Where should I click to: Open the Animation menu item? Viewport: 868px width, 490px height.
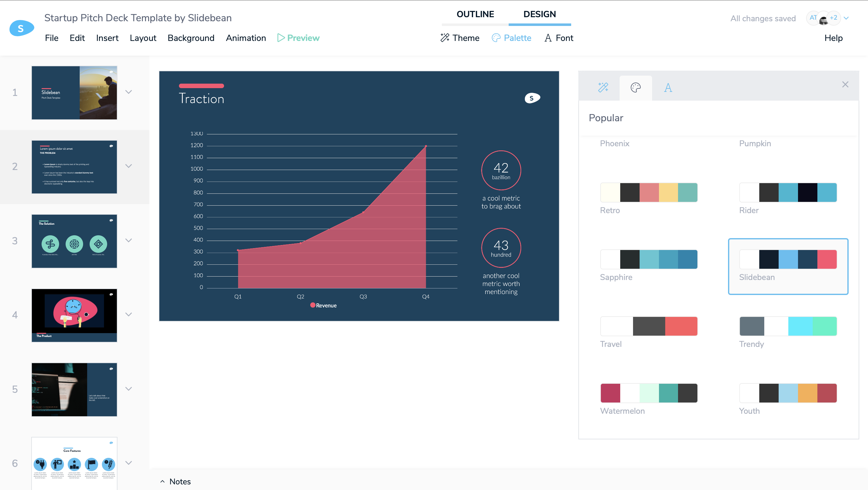[x=245, y=38]
